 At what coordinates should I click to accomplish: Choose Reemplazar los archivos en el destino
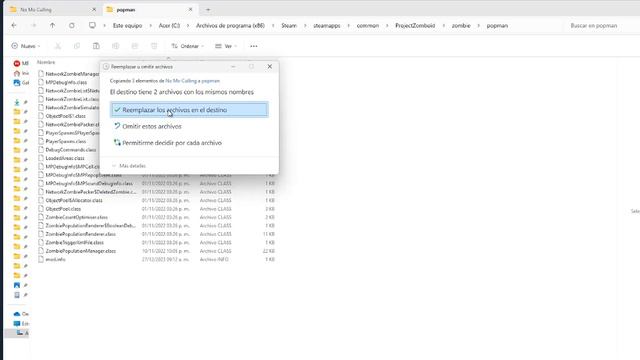[189, 110]
